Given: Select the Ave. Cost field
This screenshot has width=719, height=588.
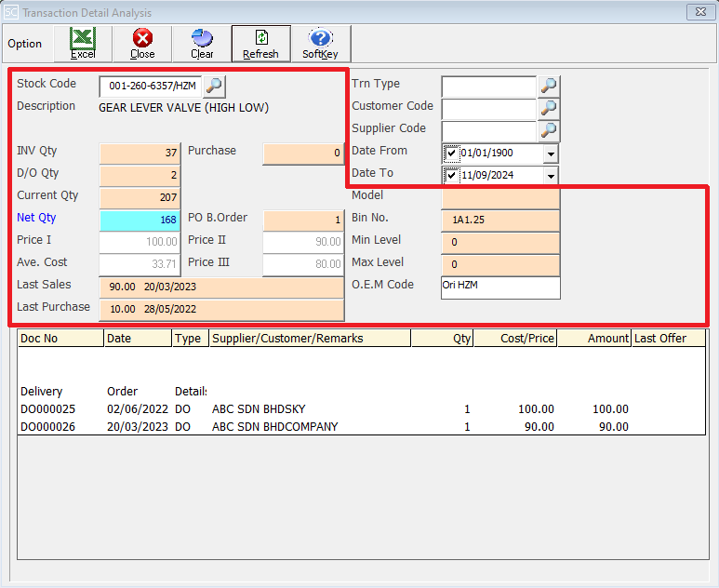Looking at the screenshot, I should [140, 264].
